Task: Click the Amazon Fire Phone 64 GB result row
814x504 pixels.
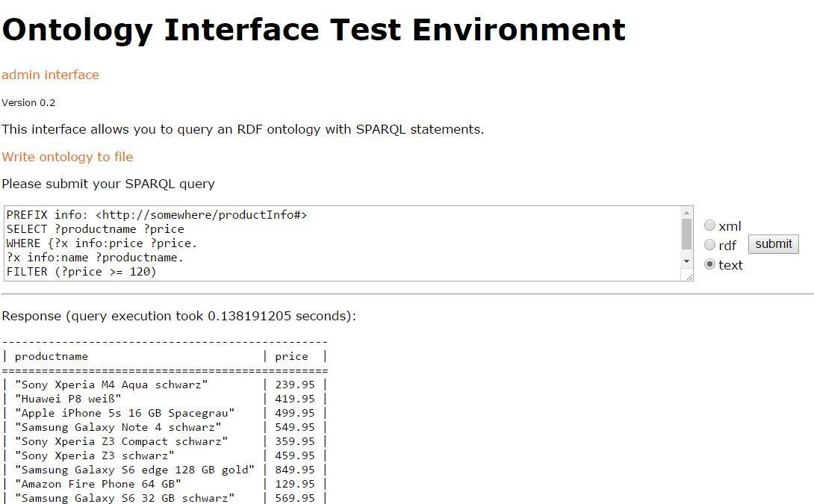Action: pos(97,484)
